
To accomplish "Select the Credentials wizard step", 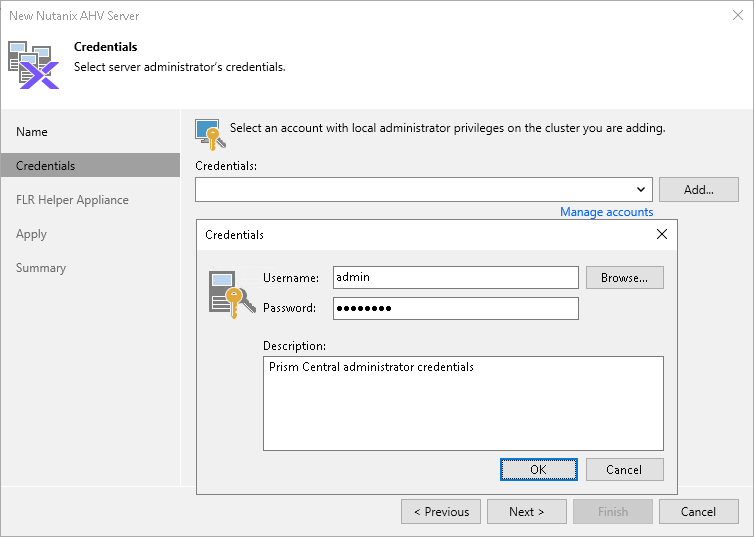I will (45, 166).
